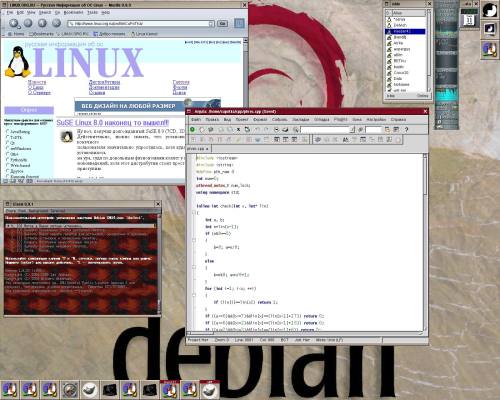Click the yin-yang dock icon at top right
500x400 pixels.
(x=489, y=10)
